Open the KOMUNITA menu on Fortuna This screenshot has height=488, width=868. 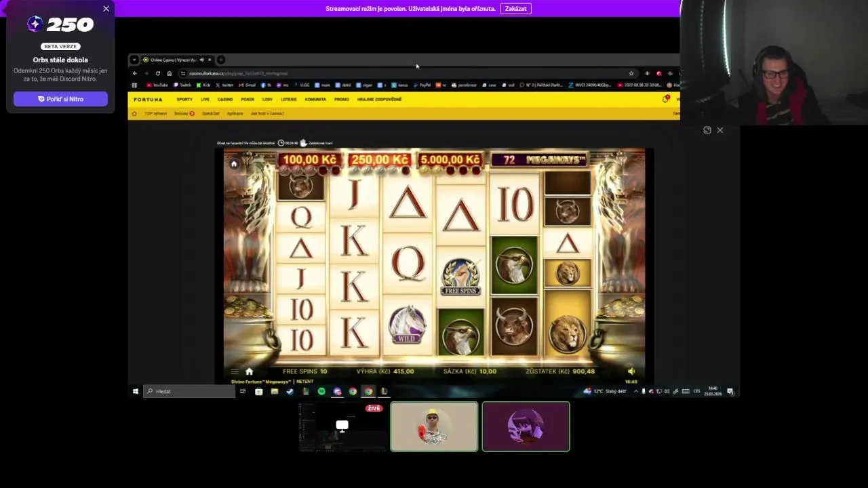315,100
